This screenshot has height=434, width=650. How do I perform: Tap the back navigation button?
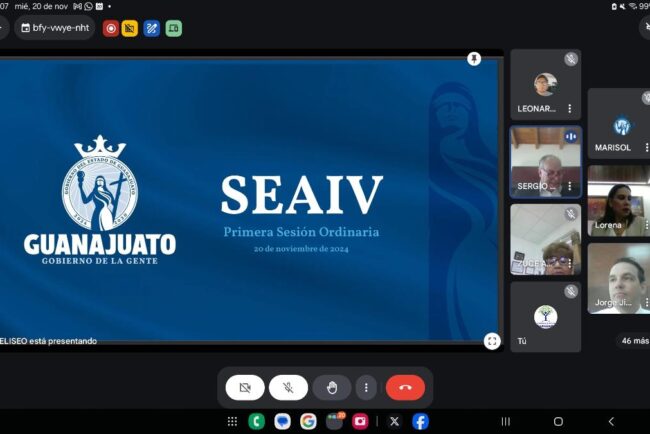(611, 422)
